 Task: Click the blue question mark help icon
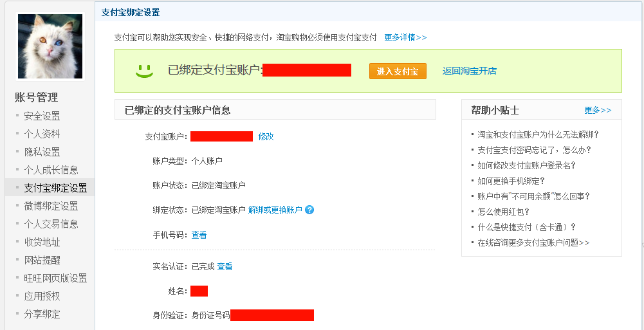point(309,210)
